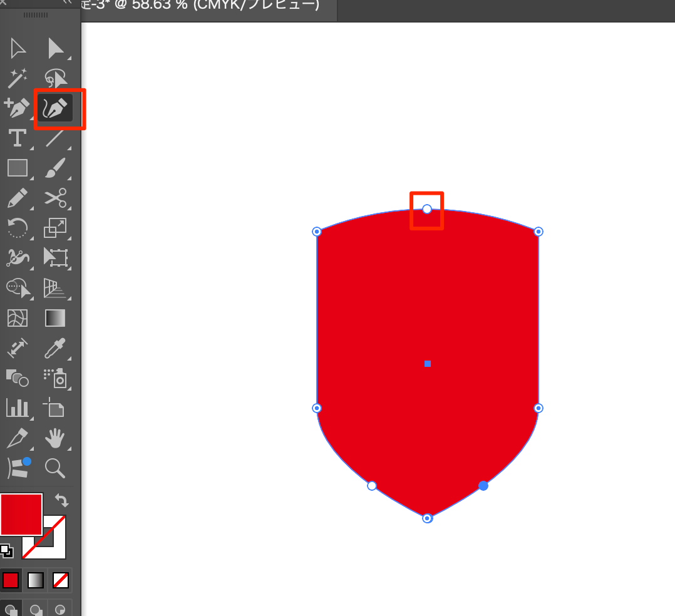Select the Rectangle tool
The image size is (675, 616).
click(17, 168)
